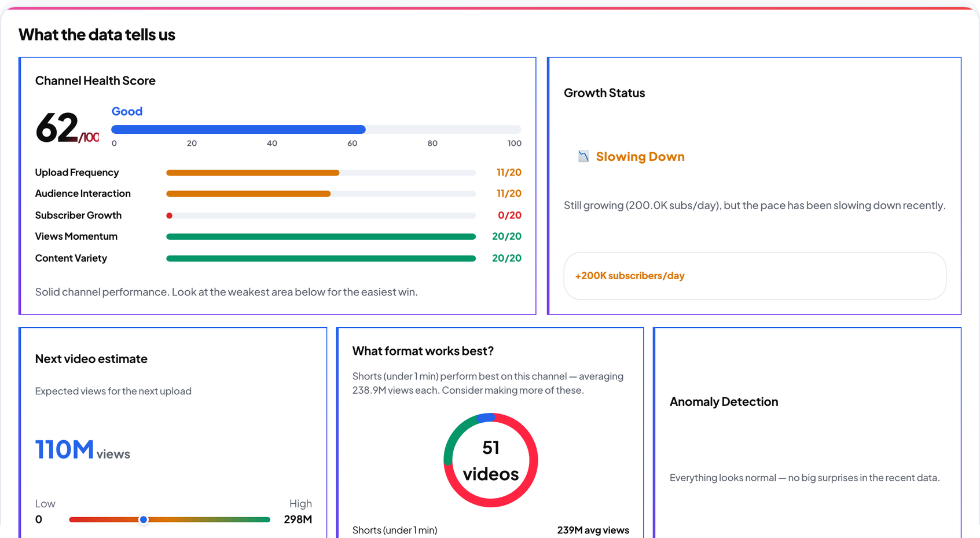Click the Upload Frequency 11/20 score
Image resolution: width=980 pixels, height=538 pixels.
509,173
